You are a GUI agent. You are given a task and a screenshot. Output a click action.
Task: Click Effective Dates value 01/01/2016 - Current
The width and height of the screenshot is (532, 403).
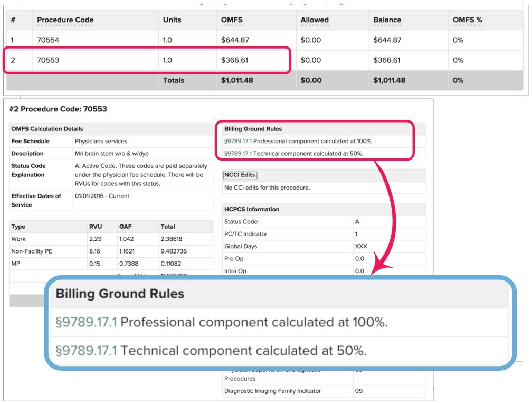102,196
